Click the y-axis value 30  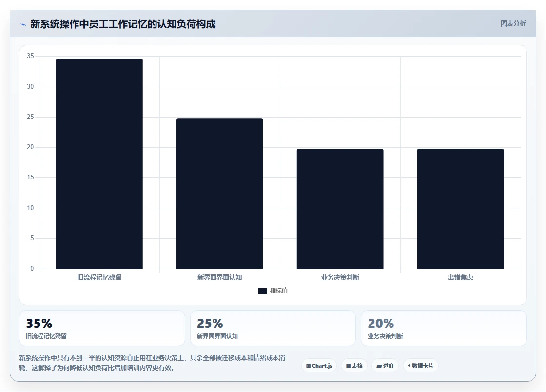(x=30, y=87)
